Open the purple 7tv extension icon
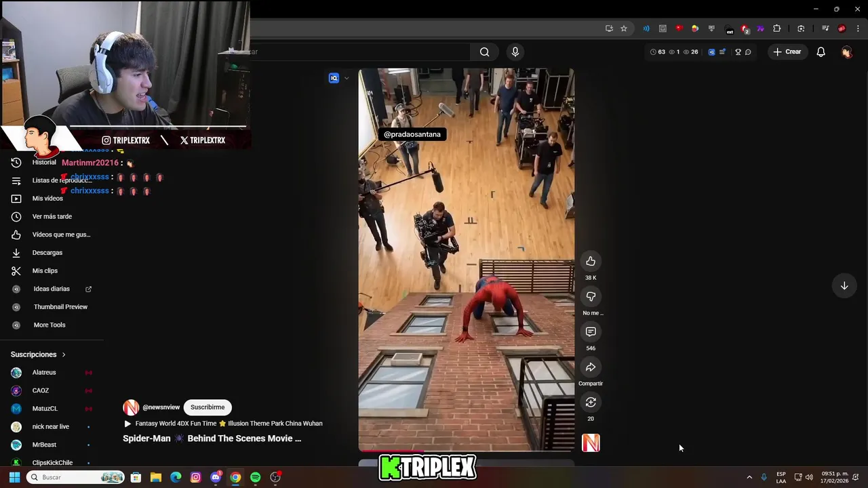868x488 pixels. pos(760,28)
